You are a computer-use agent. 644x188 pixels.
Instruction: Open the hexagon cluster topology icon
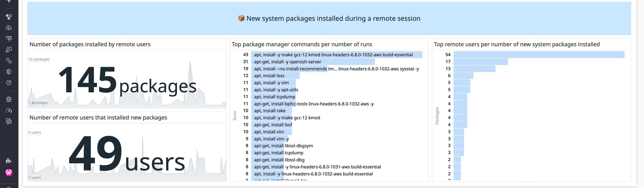[9, 17]
